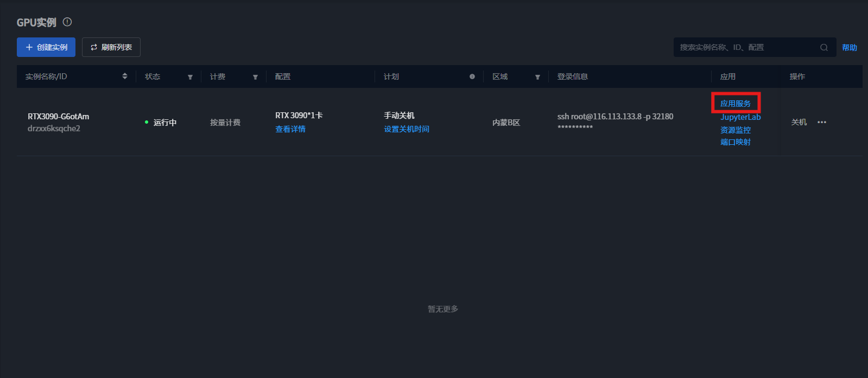
Task: Click the 创建实例 button
Action: pyautogui.click(x=46, y=47)
